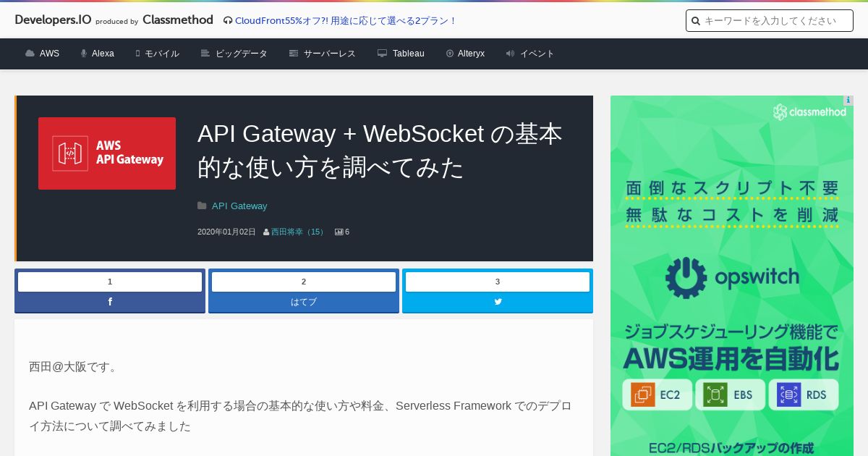The width and height of the screenshot is (868, 456).
Task: Click the cloud icon next to AWS
Action: click(30, 54)
